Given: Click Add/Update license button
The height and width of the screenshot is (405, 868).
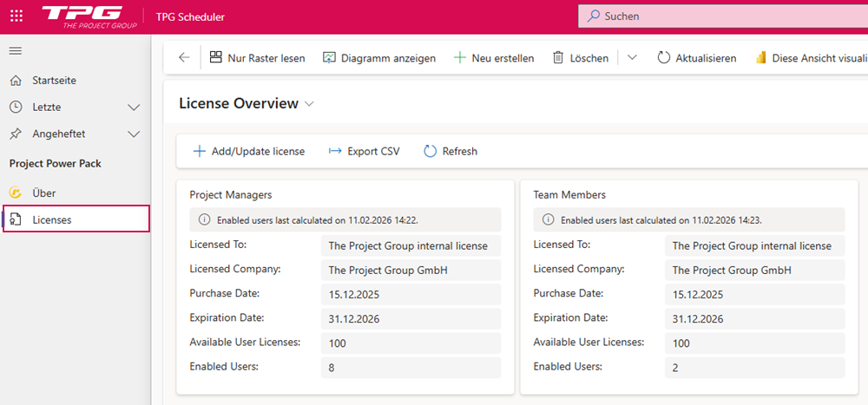Looking at the screenshot, I should pyautogui.click(x=249, y=151).
